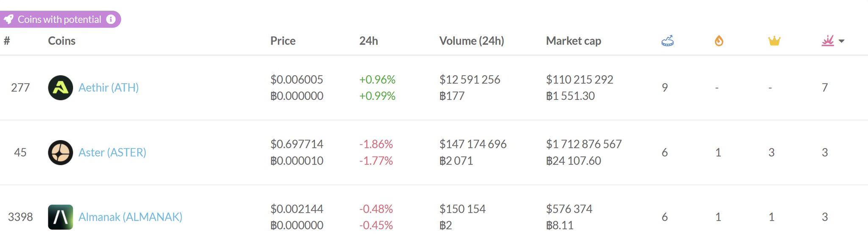The width and height of the screenshot is (868, 248).
Task: Sort the table by 24h change
Action: pos(368,41)
